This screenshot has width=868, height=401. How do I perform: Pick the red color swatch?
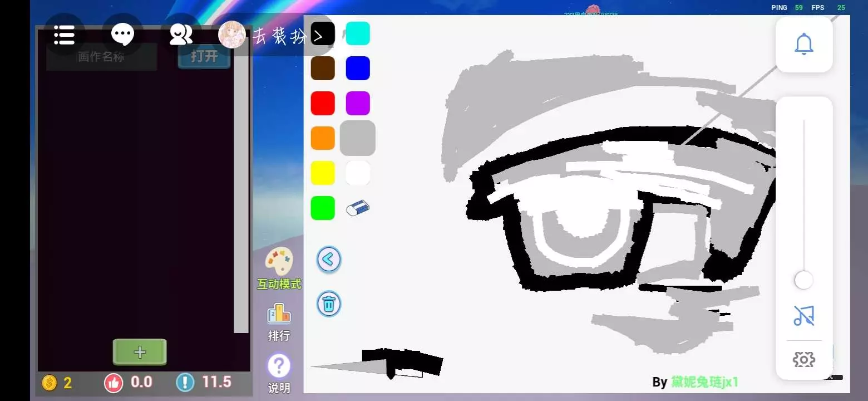click(x=323, y=104)
